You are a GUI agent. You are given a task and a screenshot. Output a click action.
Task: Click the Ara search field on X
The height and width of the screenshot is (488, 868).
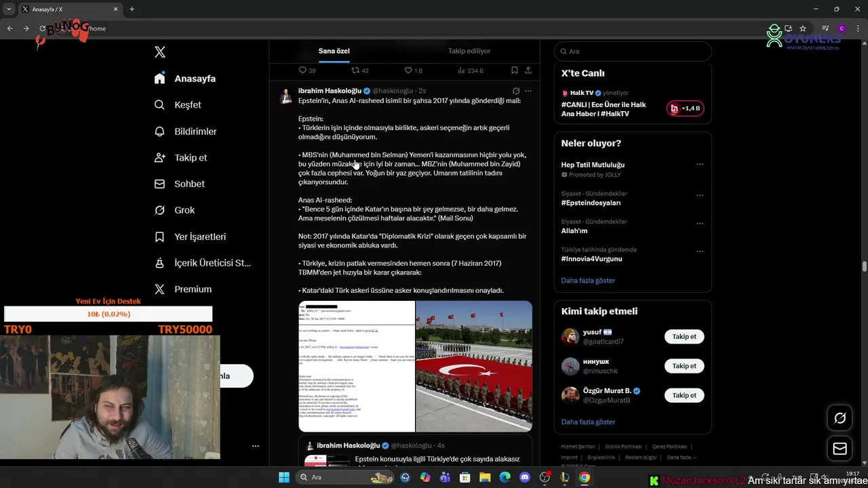(633, 52)
